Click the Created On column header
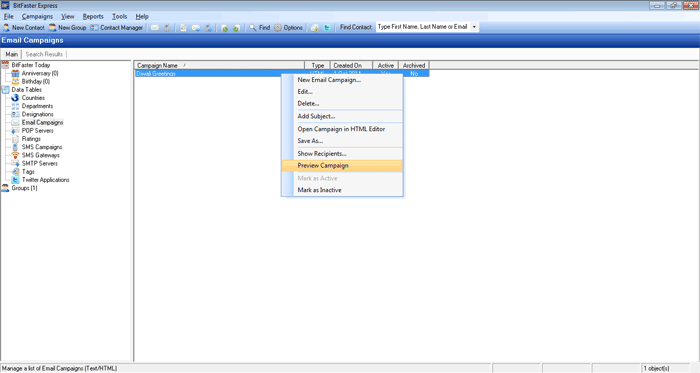The width and height of the screenshot is (700, 373). pyautogui.click(x=351, y=66)
